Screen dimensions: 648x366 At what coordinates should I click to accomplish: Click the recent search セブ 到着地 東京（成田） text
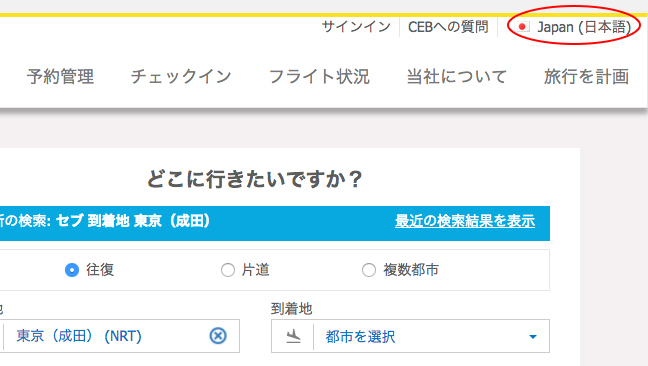click(133, 221)
